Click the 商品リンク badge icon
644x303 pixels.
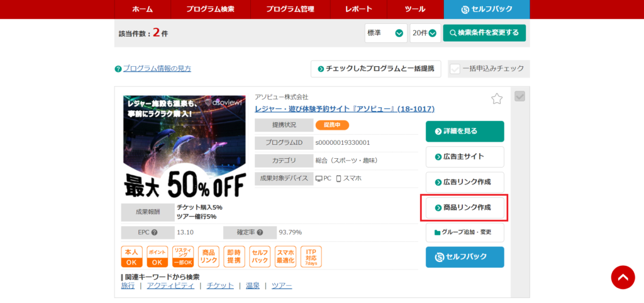coord(209,256)
